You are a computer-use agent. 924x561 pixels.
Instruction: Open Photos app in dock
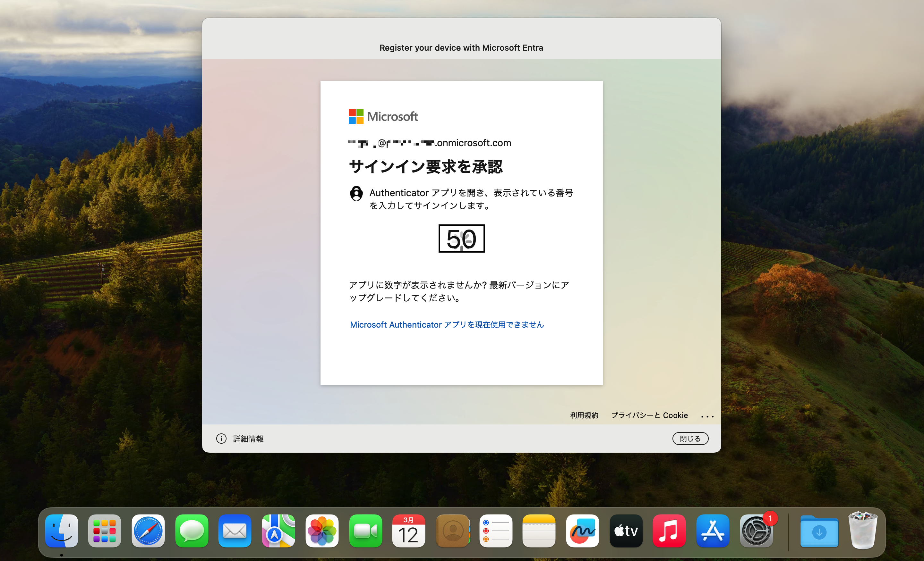point(322,531)
